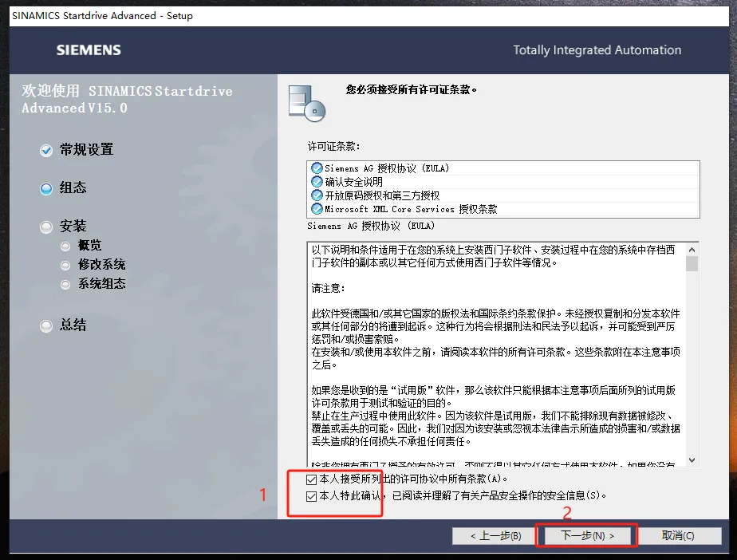This screenshot has height=560, width=737.
Task: Click the 系统组态 sub-step label
Action: pos(101,283)
